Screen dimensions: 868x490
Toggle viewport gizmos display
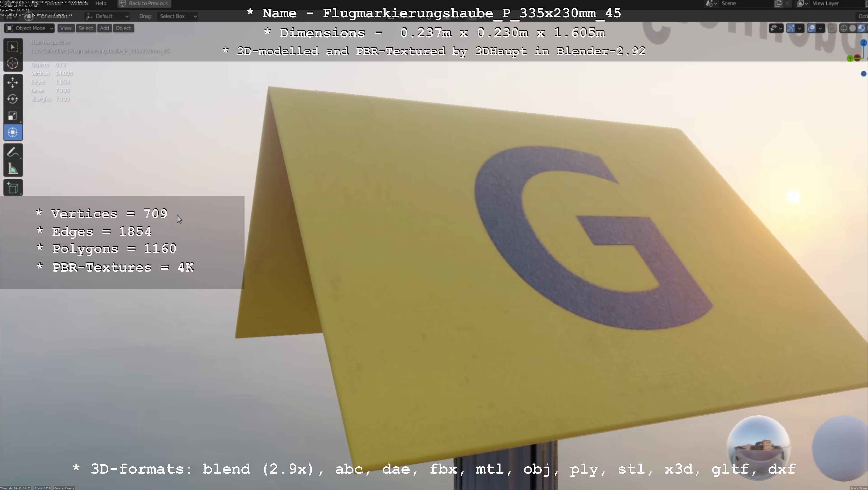pos(791,28)
